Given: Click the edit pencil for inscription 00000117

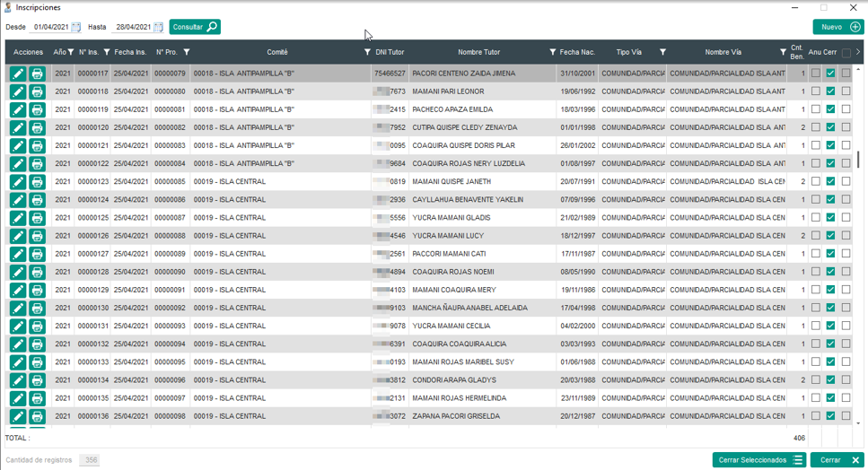Looking at the screenshot, I should click(18, 74).
